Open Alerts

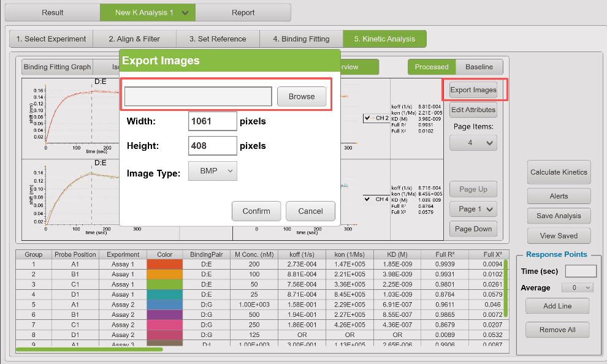pos(559,196)
